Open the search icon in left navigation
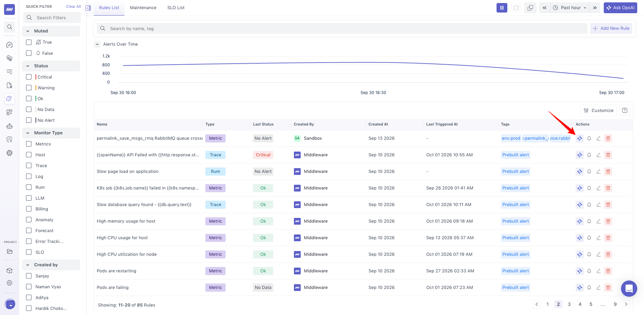This screenshot has width=644, height=315. (x=9, y=27)
